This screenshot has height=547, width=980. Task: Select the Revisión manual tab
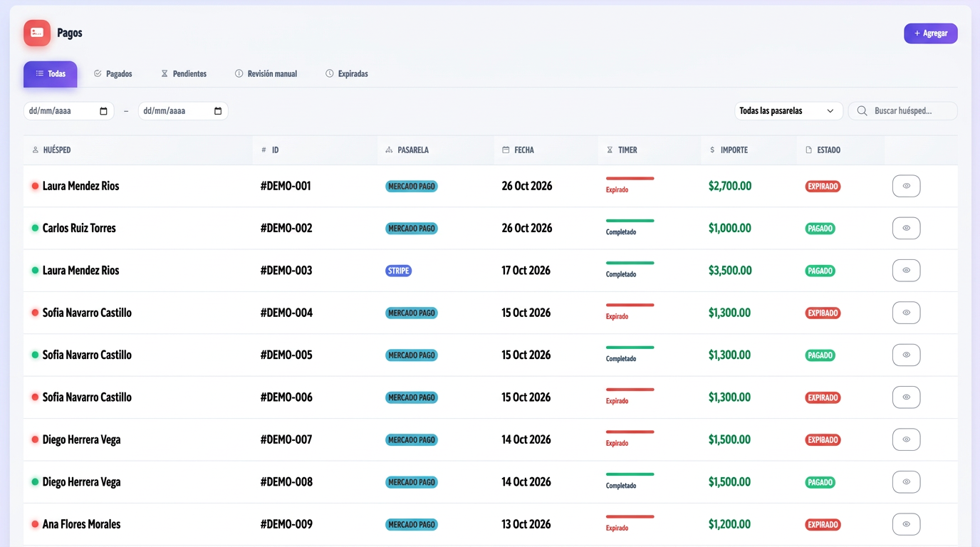[x=266, y=74]
